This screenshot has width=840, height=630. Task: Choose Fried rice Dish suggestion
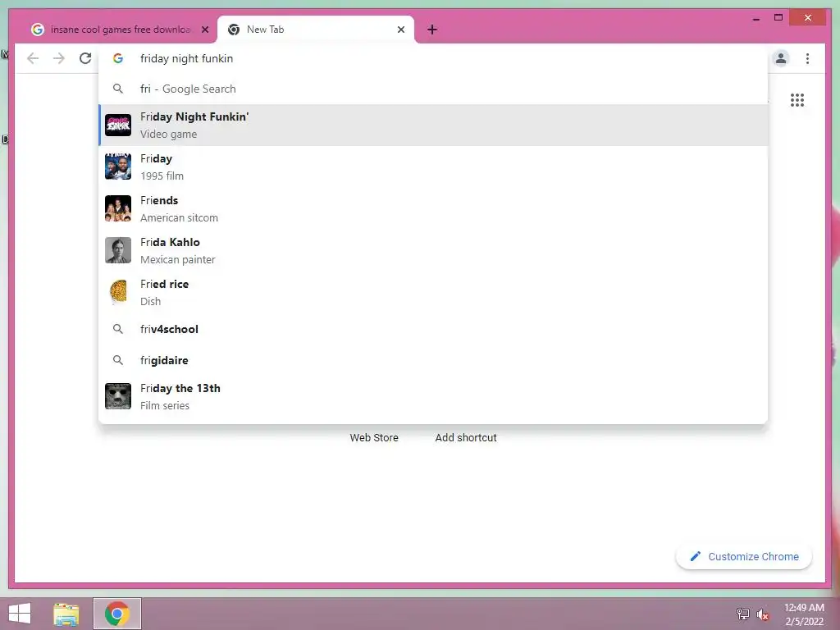(433, 293)
